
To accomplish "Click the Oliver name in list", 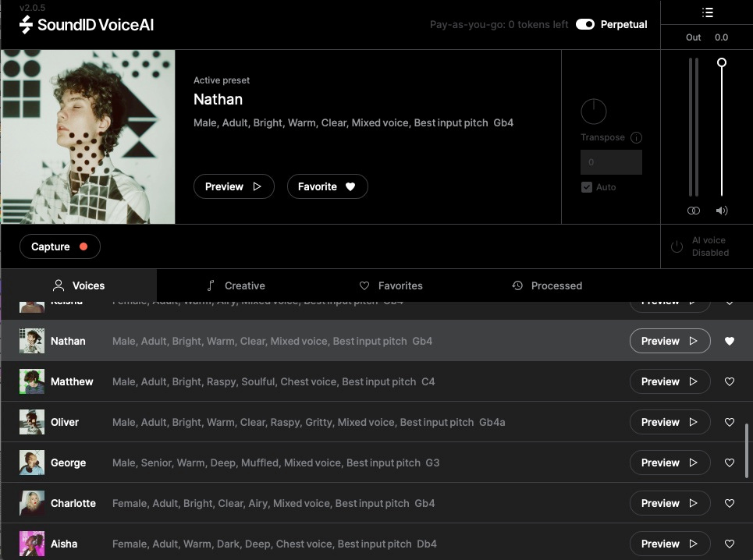I will coord(65,422).
